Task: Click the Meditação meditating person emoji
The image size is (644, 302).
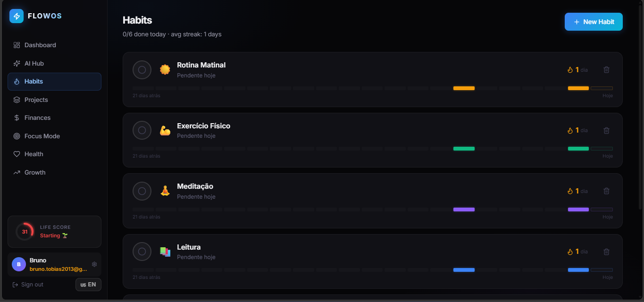Action: click(x=165, y=191)
